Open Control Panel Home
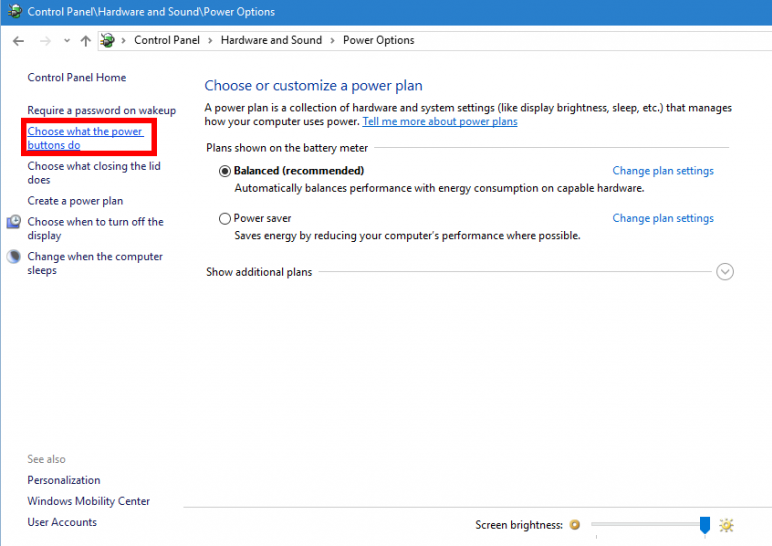This screenshot has height=546, width=772. tap(77, 77)
